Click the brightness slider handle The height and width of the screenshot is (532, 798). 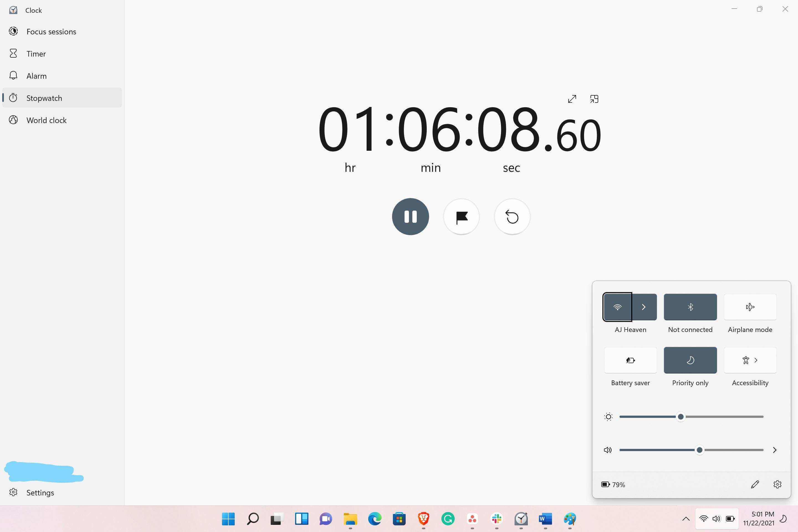pyautogui.click(x=681, y=417)
